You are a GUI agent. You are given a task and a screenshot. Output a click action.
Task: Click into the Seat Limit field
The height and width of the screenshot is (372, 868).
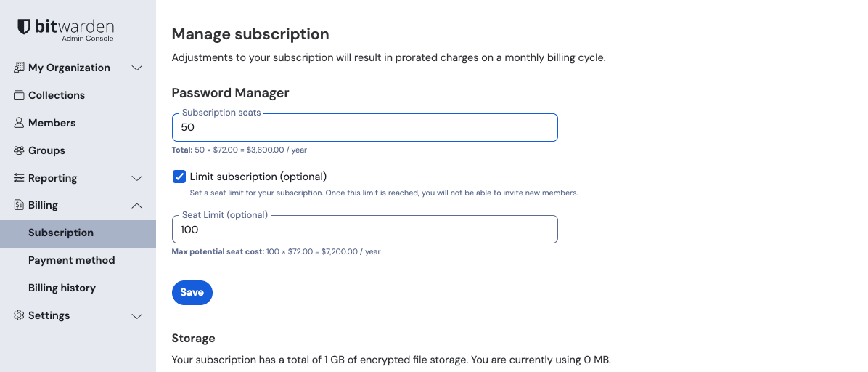click(364, 230)
